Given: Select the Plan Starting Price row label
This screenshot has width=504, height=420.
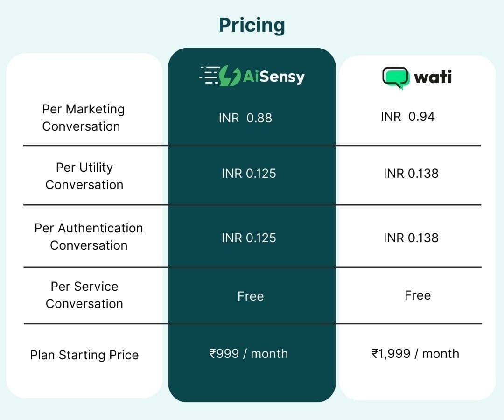Looking at the screenshot, I should tap(84, 355).
